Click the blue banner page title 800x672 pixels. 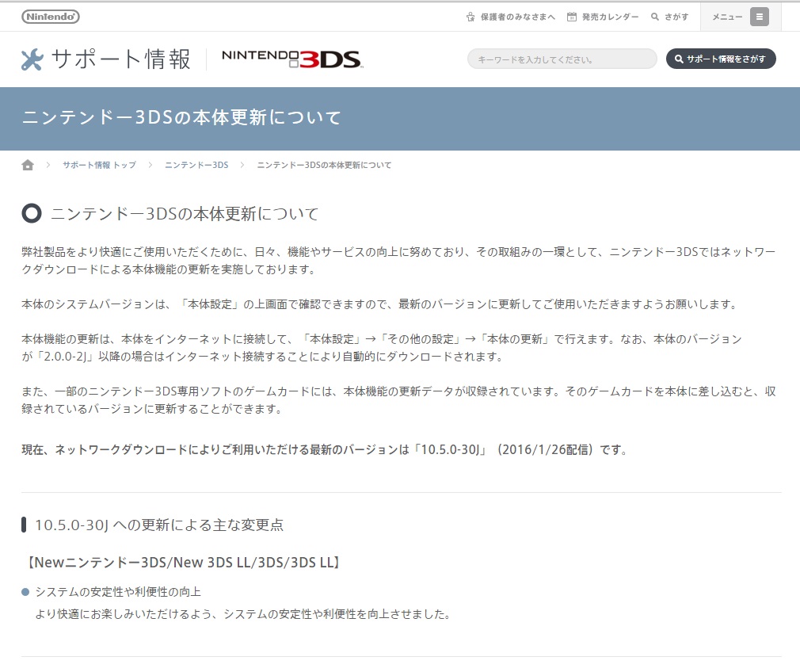point(181,117)
